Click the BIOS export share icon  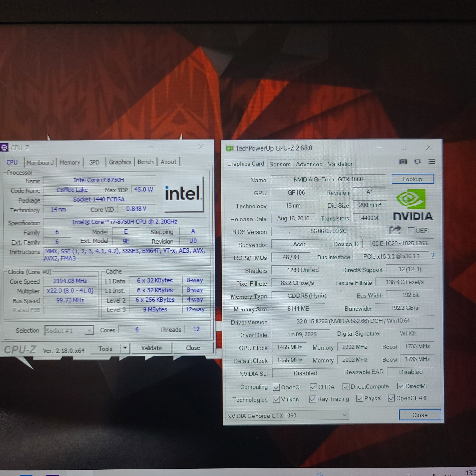[395, 230]
